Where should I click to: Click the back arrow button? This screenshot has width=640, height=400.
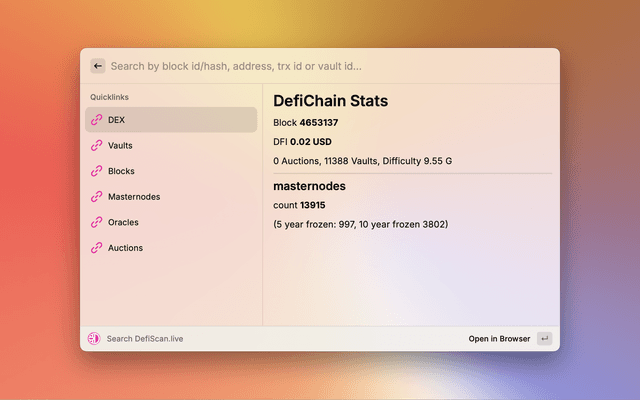point(98,66)
